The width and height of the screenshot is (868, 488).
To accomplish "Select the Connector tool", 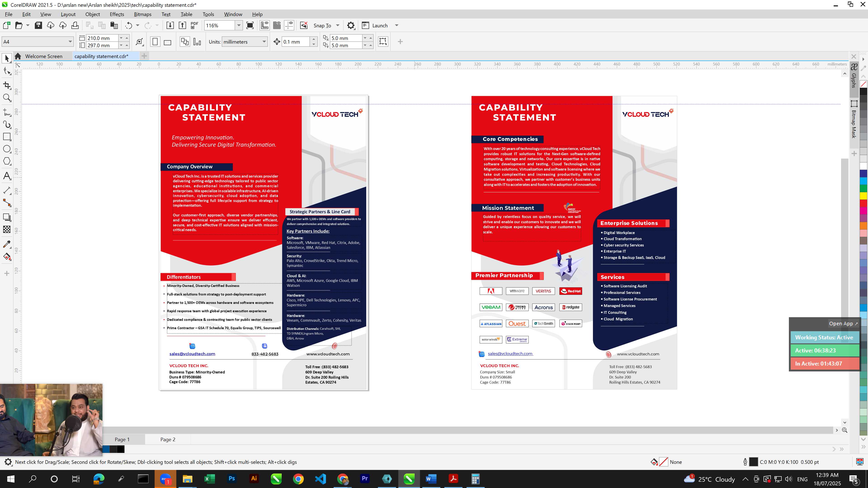I will [x=7, y=203].
